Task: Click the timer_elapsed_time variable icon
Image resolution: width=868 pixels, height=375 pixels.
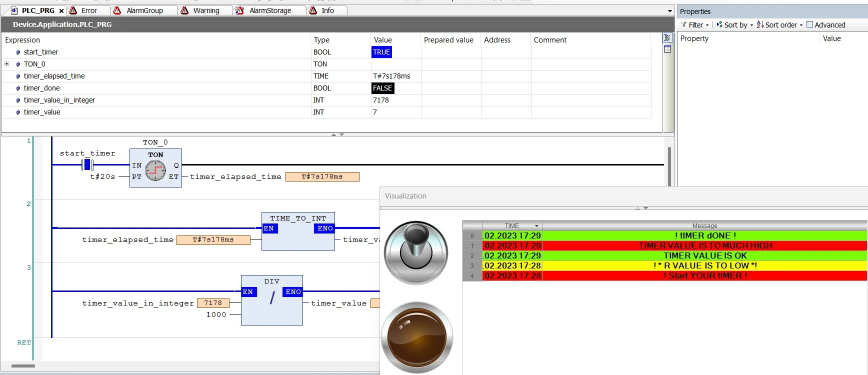Action: 18,76
